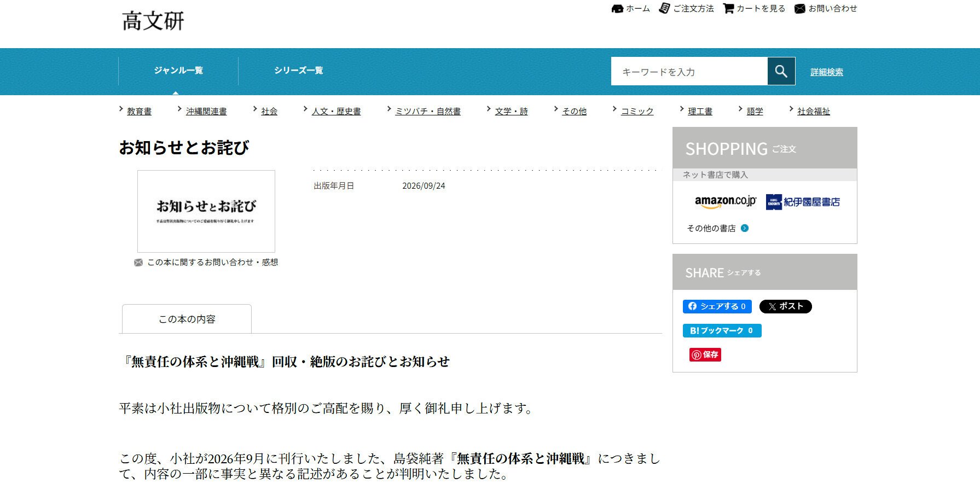This screenshot has height=495, width=980.
Task: Open シリーズ一覧 menu
Action: (299, 71)
